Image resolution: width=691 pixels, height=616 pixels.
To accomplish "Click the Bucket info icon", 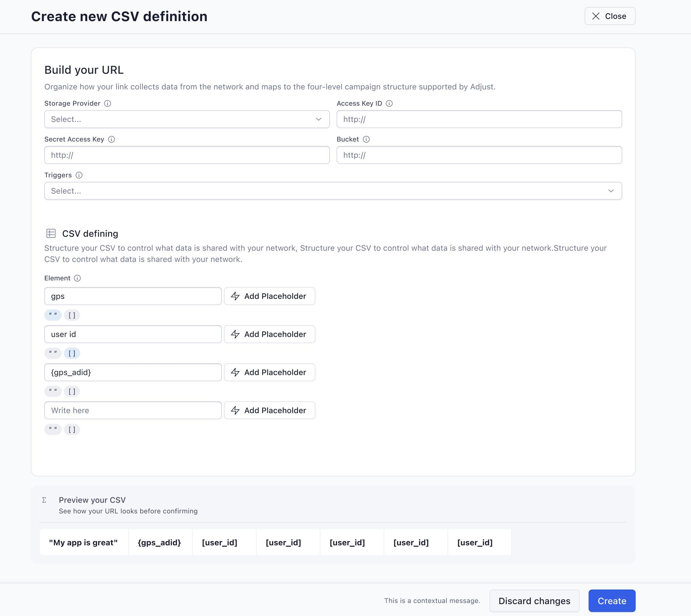I will click(x=366, y=140).
